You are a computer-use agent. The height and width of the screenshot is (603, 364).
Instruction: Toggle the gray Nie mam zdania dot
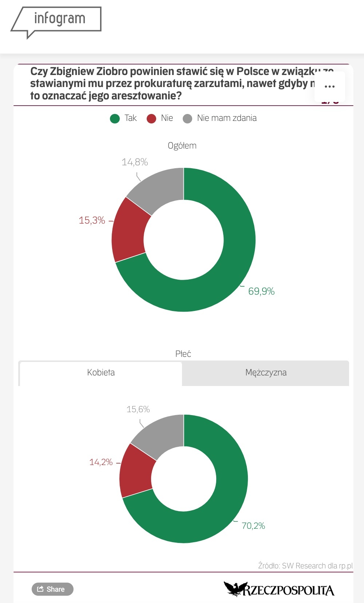[x=187, y=118]
